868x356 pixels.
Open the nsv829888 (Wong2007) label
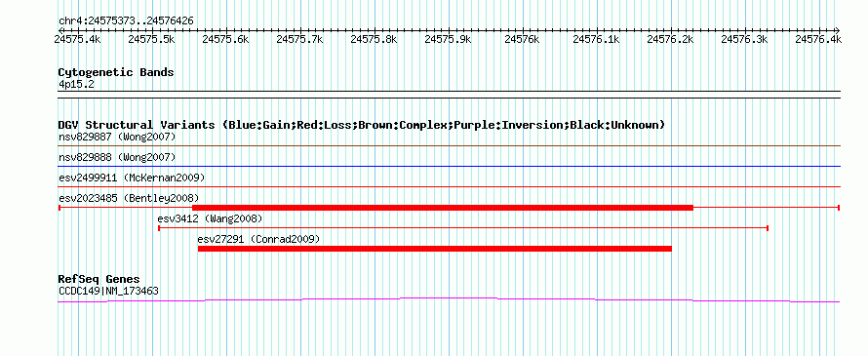(117, 157)
